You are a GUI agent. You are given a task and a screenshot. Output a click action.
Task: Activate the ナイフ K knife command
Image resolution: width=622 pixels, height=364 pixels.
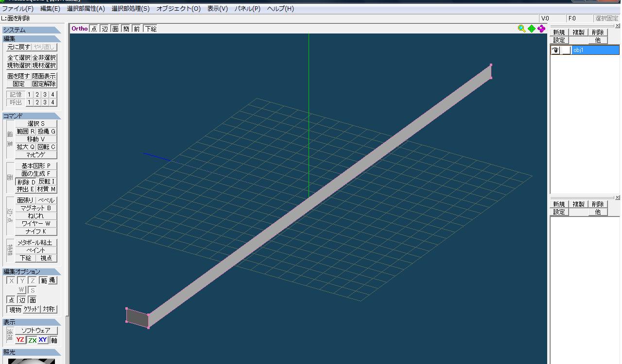(36, 232)
